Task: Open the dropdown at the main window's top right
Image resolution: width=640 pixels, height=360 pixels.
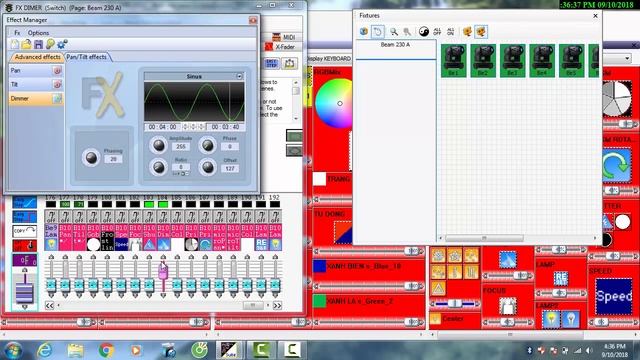Action: [627, 59]
